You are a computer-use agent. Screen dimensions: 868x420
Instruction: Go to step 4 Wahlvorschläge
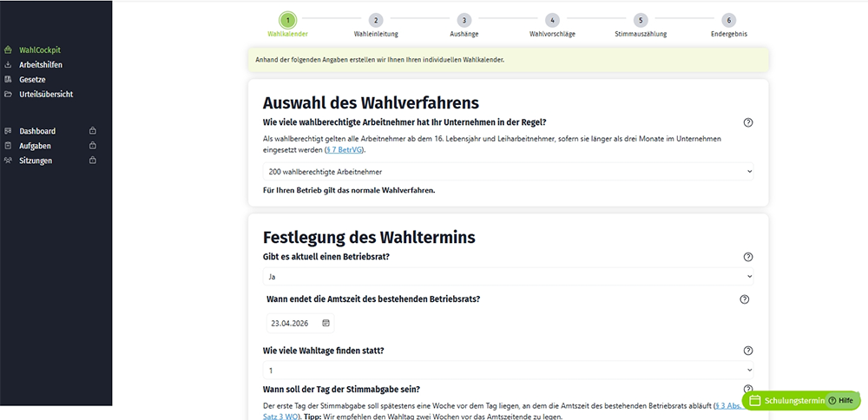click(552, 21)
